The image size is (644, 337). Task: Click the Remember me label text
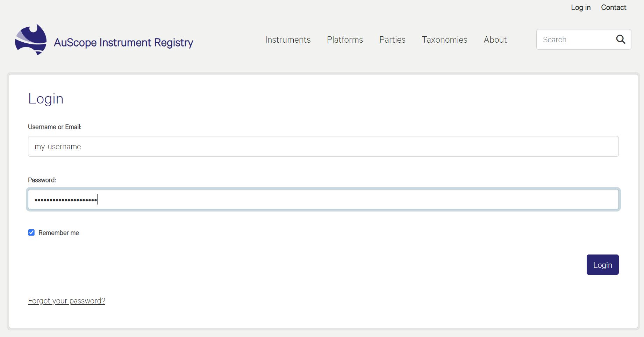click(59, 233)
